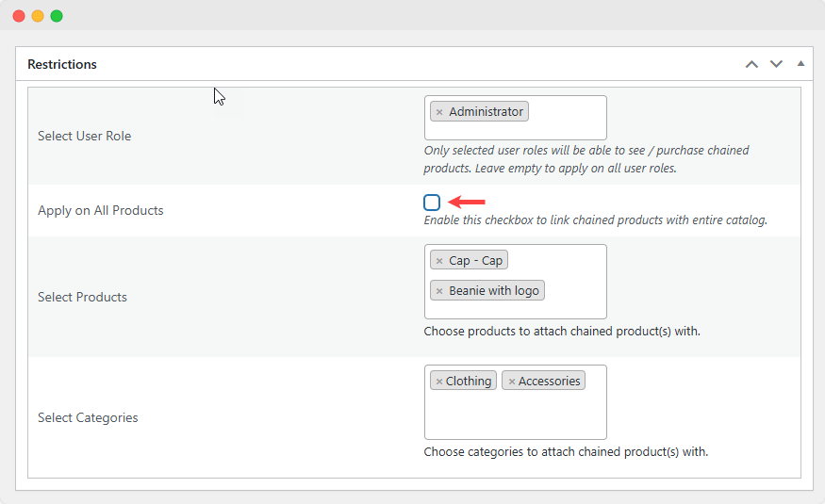Maximize the window with green button
The height and width of the screenshot is (504, 825).
click(x=57, y=16)
